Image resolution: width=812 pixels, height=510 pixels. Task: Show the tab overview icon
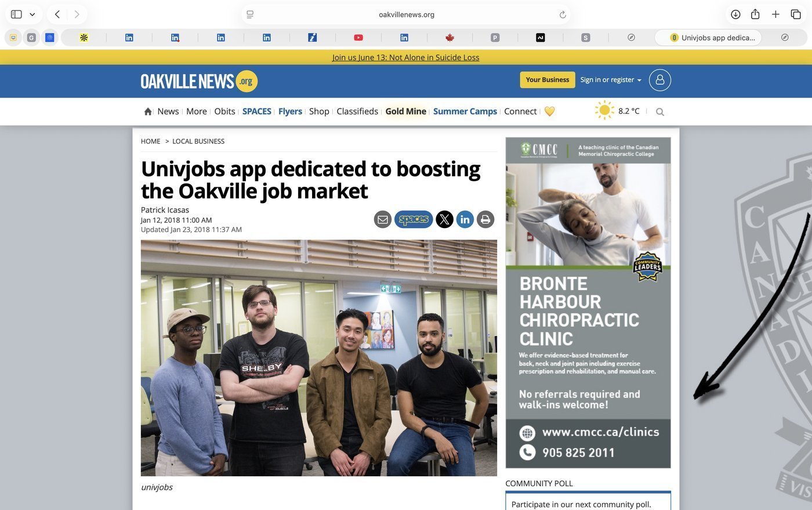click(796, 15)
